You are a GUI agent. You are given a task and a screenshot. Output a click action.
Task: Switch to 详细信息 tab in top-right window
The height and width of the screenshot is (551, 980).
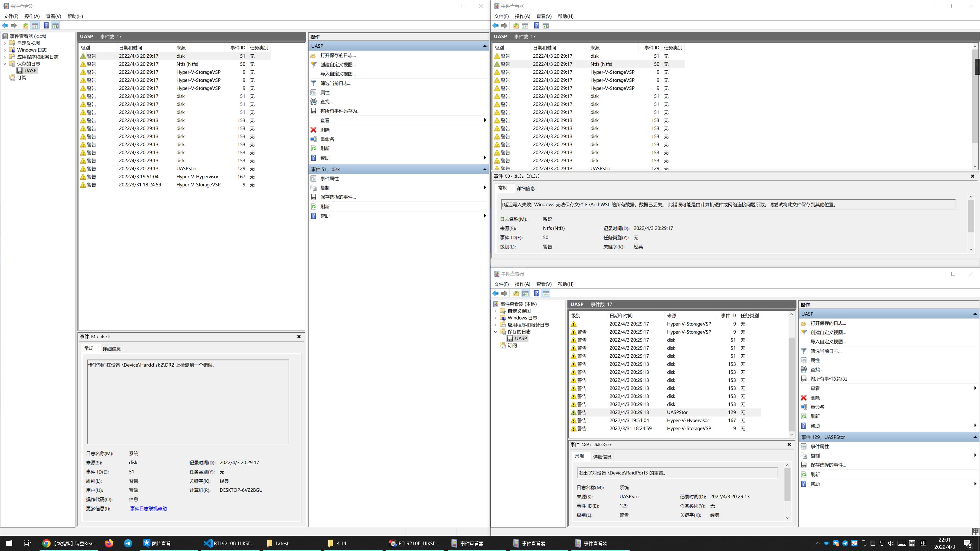(525, 188)
